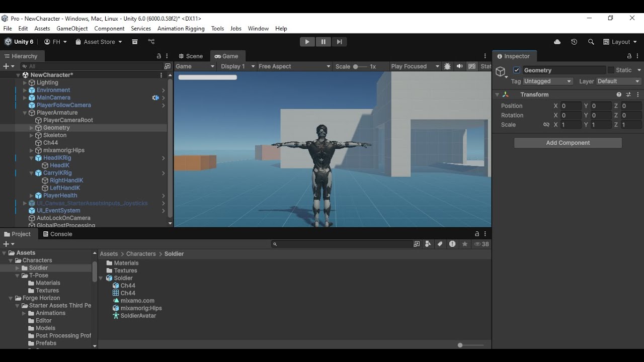Open the Static flags dropdown arrow
Screen dimensions: 644x362
tap(639, 70)
